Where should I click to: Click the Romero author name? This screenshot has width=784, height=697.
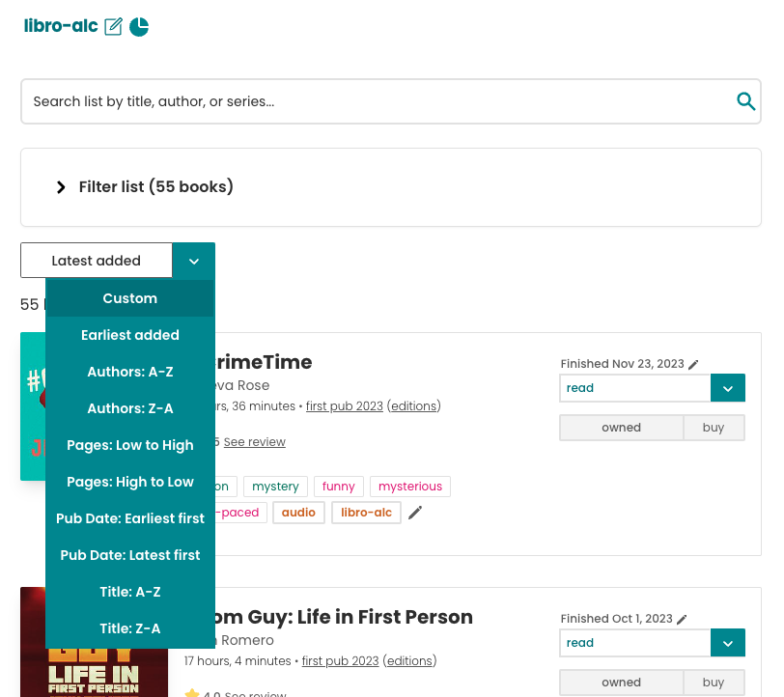pyautogui.click(x=244, y=640)
